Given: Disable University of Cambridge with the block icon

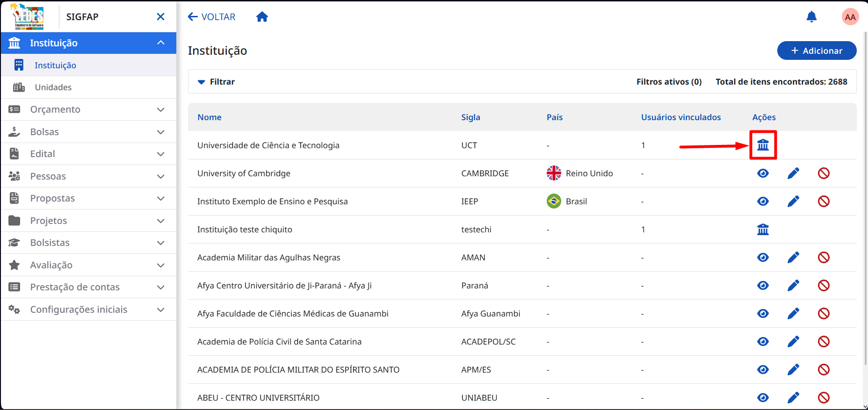Looking at the screenshot, I should (824, 173).
